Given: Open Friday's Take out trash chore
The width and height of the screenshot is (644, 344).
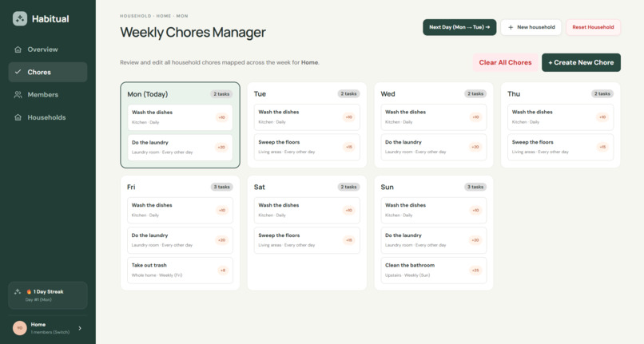Looking at the screenshot, I should [x=180, y=270].
